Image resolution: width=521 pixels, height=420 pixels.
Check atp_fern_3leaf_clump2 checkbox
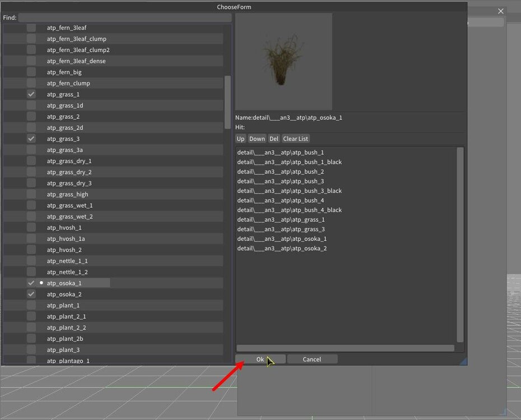[31, 50]
